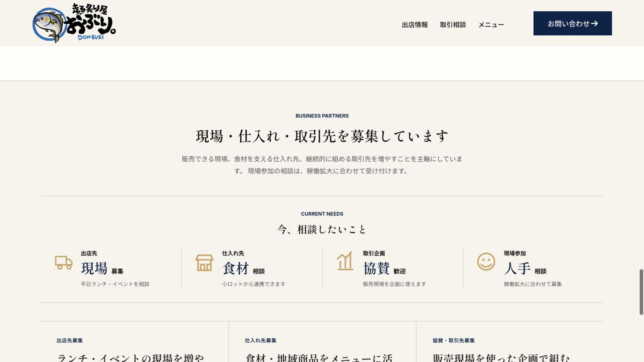Screen dimensions: 644x362
Task: Click the heading 今、相談したいこと
Action: [x=322, y=230]
